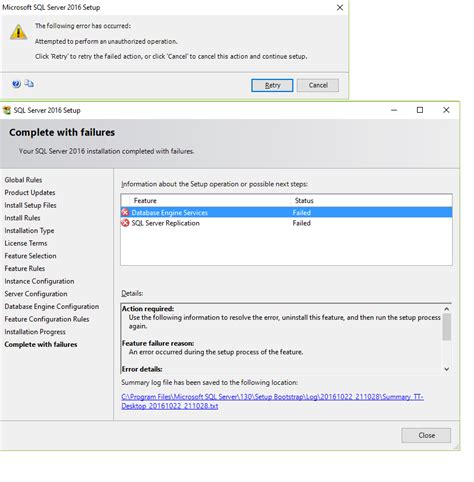The width and height of the screenshot is (474, 482).
Task: Click the Product Updates step
Action: (x=30, y=193)
